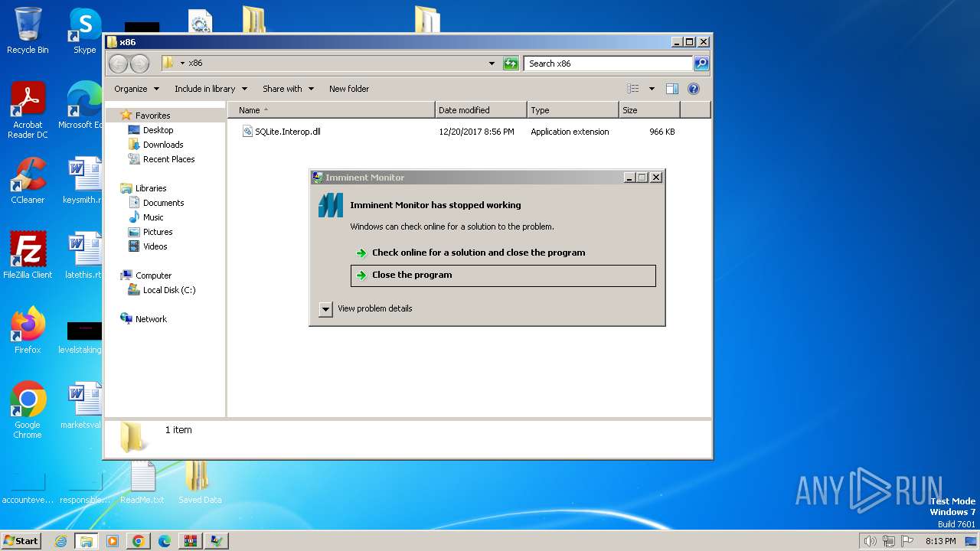Open Microsoft Edge taskbar icon
Image resolution: width=980 pixels, height=551 pixels.
[x=164, y=541]
